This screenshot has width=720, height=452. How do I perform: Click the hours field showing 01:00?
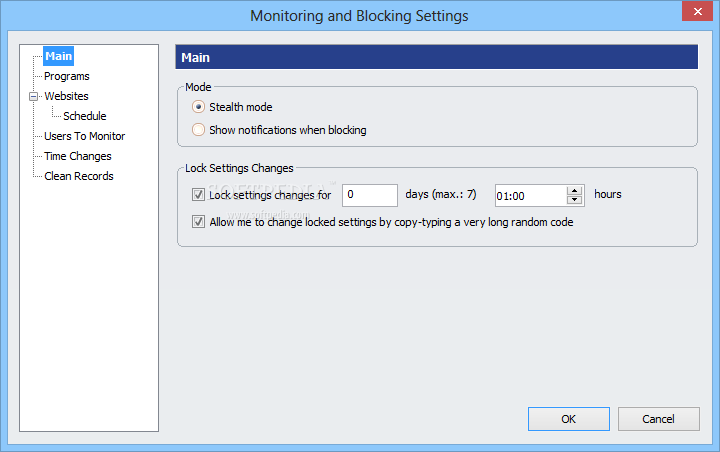pos(531,196)
